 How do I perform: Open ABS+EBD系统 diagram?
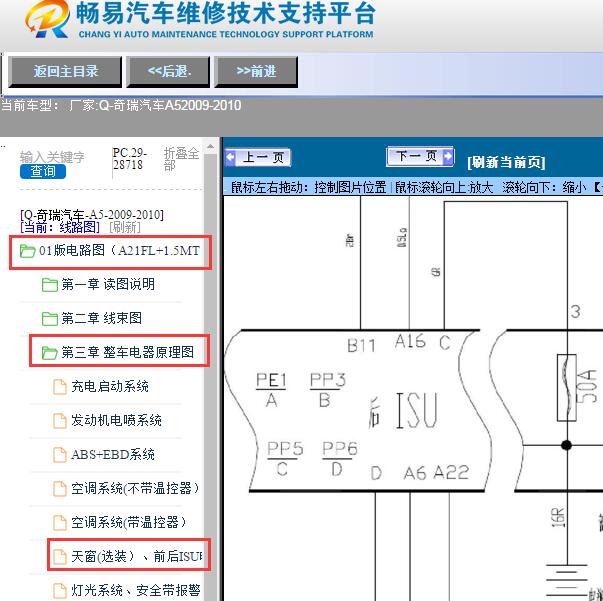113,454
